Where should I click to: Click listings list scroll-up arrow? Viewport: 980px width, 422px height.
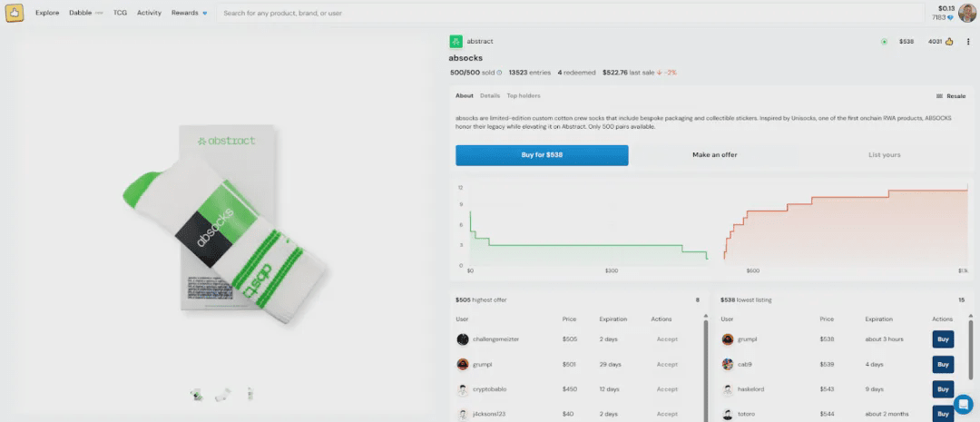[x=971, y=317]
